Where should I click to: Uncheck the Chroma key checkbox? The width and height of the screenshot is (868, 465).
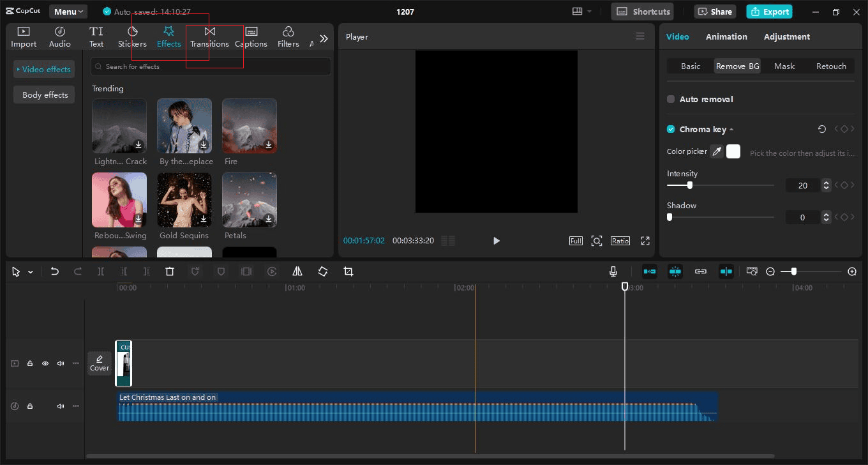click(x=671, y=129)
